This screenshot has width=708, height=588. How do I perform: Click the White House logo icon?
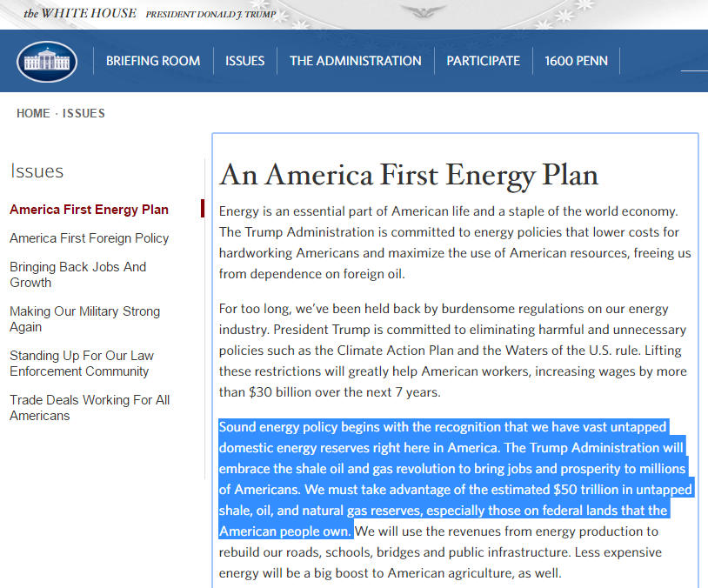tap(47, 62)
